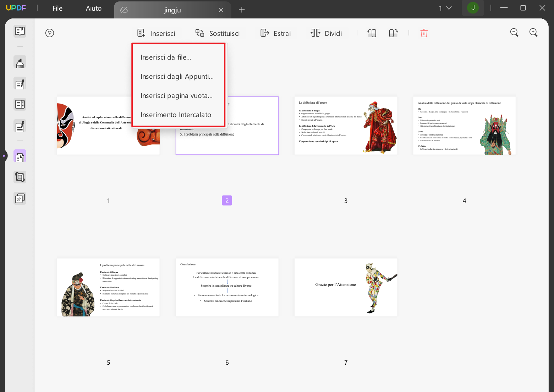Open the user account avatar J
Image resolution: width=554 pixels, height=392 pixels.
pos(473,8)
